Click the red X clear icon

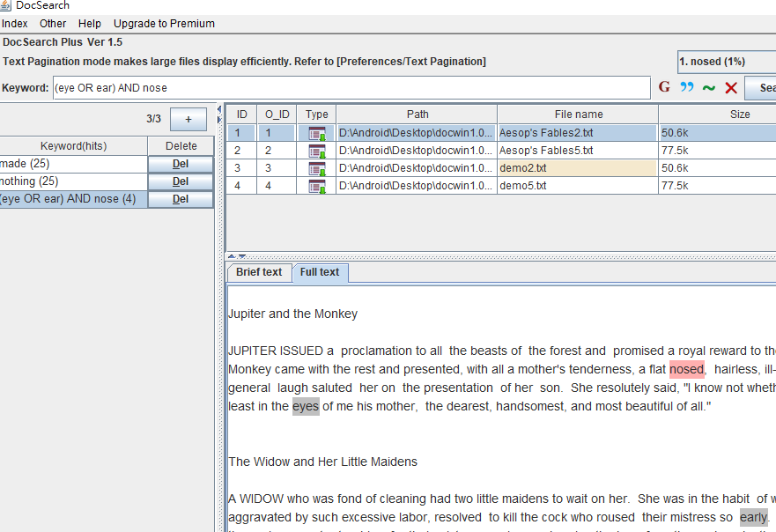730,87
